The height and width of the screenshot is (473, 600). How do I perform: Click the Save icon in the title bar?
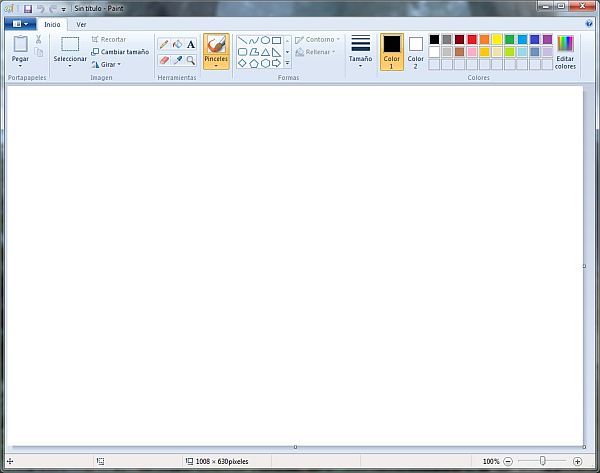pyautogui.click(x=28, y=8)
